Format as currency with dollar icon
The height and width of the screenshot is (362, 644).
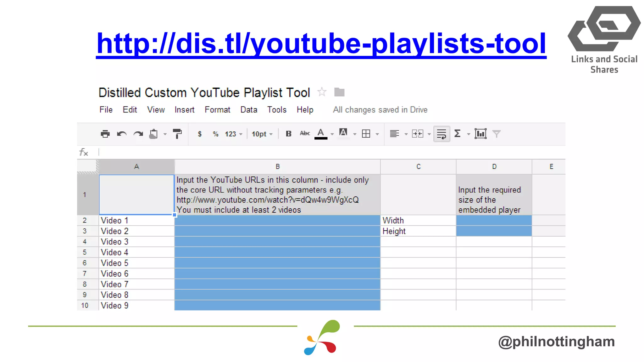click(199, 134)
